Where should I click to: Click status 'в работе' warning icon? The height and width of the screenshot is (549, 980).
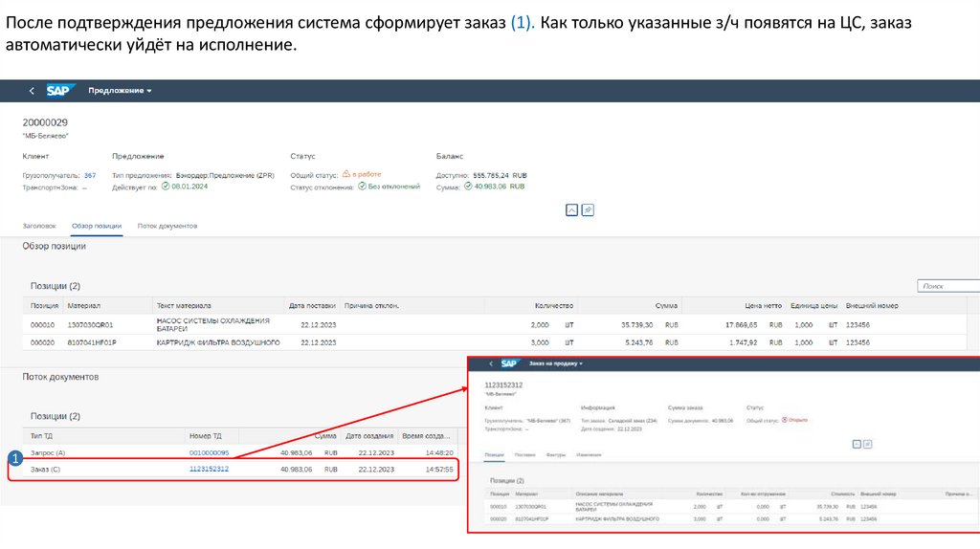pyautogui.click(x=346, y=174)
